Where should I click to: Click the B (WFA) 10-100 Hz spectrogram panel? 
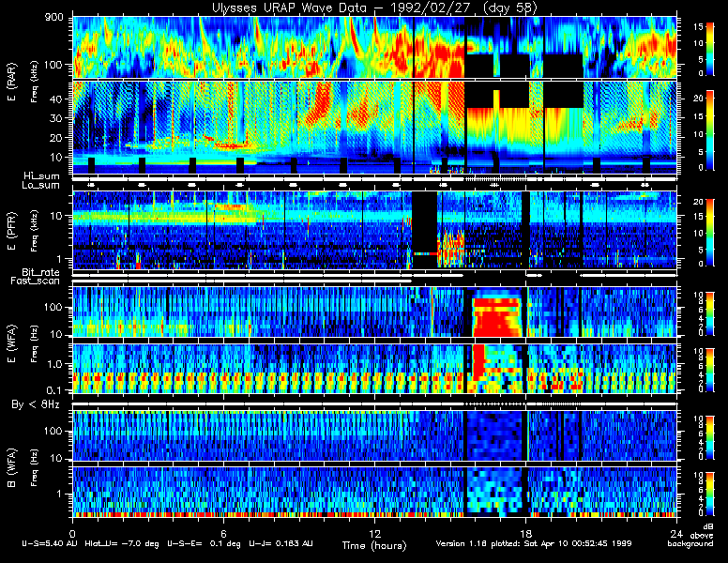coord(374,435)
